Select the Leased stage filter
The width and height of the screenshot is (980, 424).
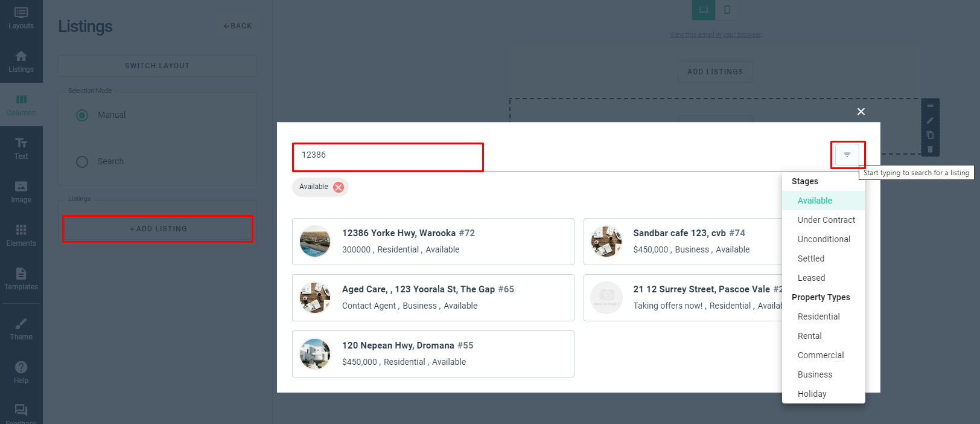pos(824,278)
